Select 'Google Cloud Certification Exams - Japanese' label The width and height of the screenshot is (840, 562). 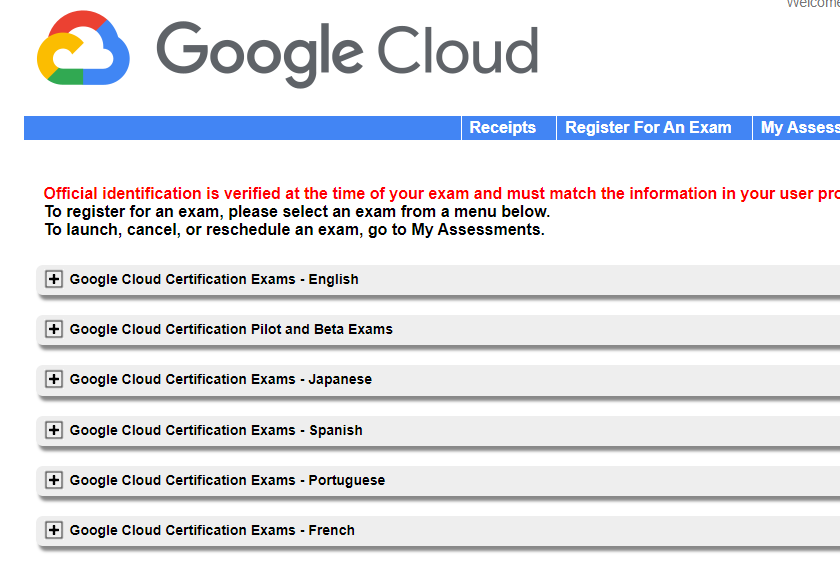[x=221, y=379]
